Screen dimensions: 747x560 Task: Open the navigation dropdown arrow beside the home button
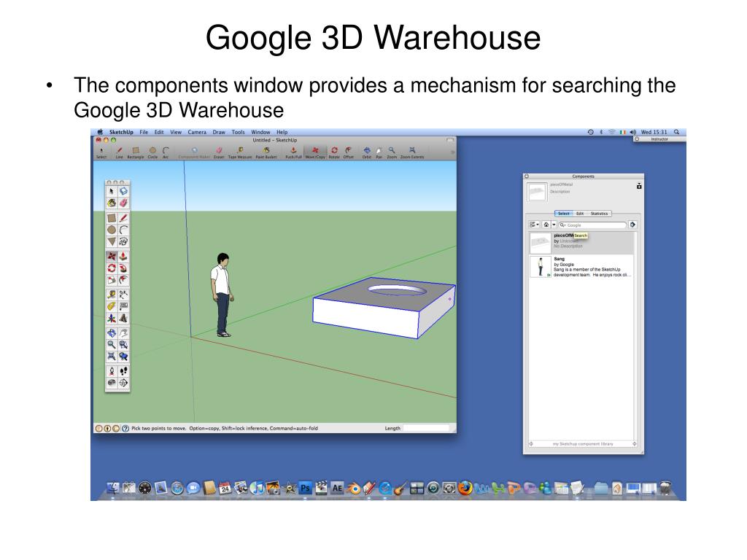tap(554, 225)
